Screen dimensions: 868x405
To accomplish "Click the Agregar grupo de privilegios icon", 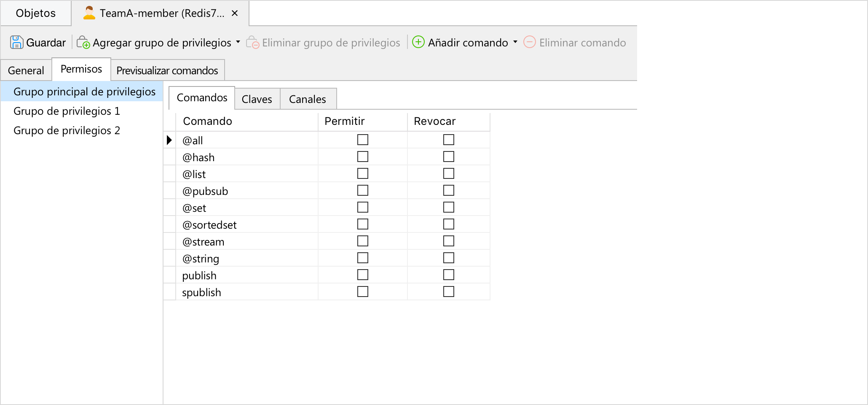I will pos(83,42).
